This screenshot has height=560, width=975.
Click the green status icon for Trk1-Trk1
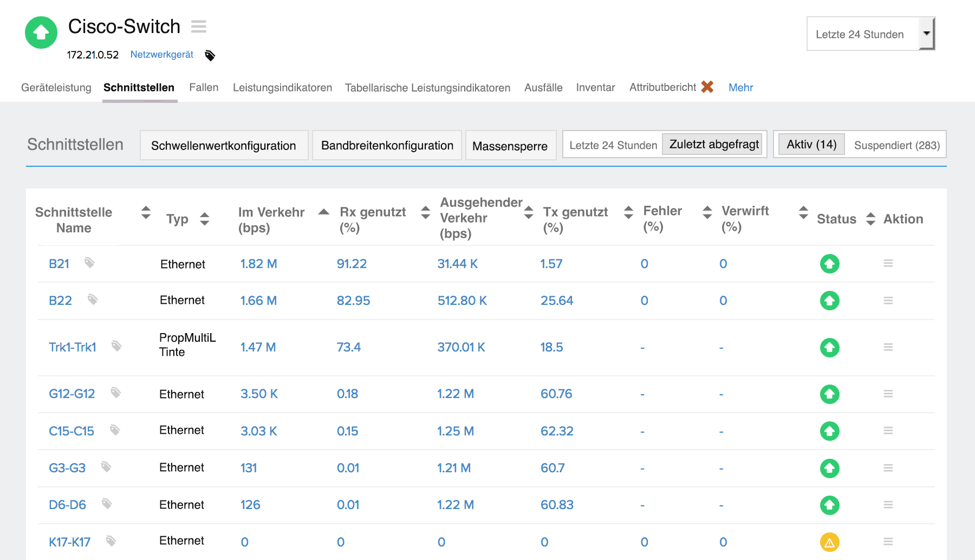point(829,347)
